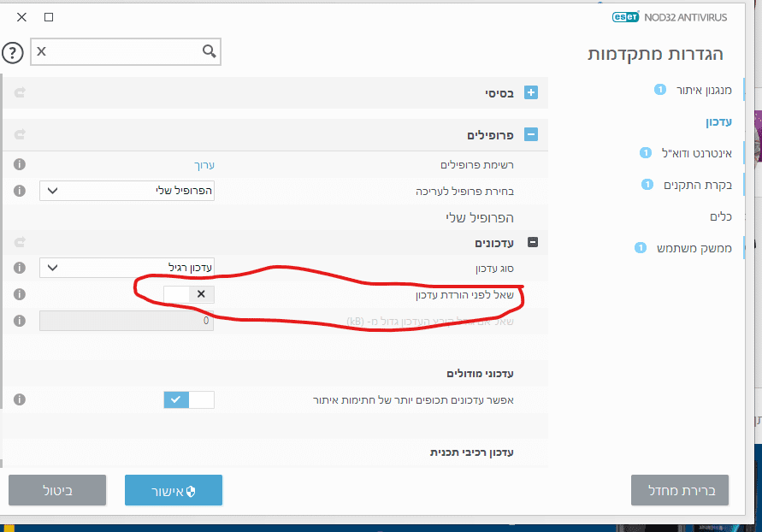
Task: Click the greyed kB size input field
Action: (127, 321)
